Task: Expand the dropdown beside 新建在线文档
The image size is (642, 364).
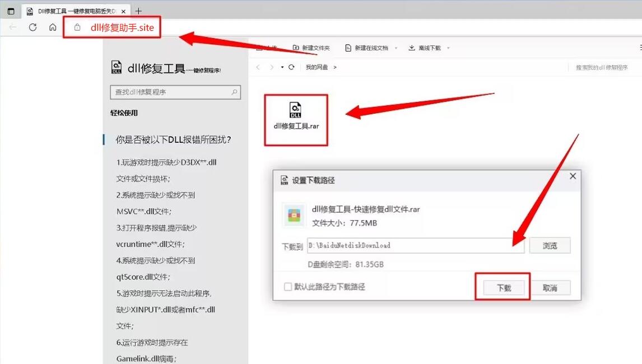Action: tap(395, 47)
